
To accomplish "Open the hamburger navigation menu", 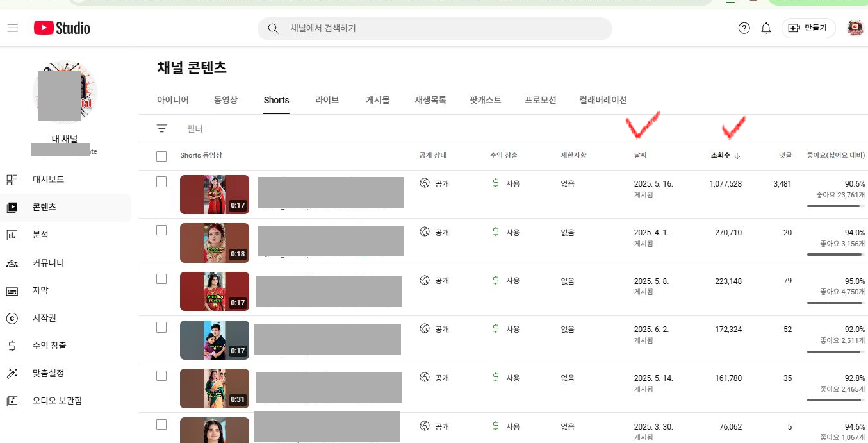I will pyautogui.click(x=13, y=28).
